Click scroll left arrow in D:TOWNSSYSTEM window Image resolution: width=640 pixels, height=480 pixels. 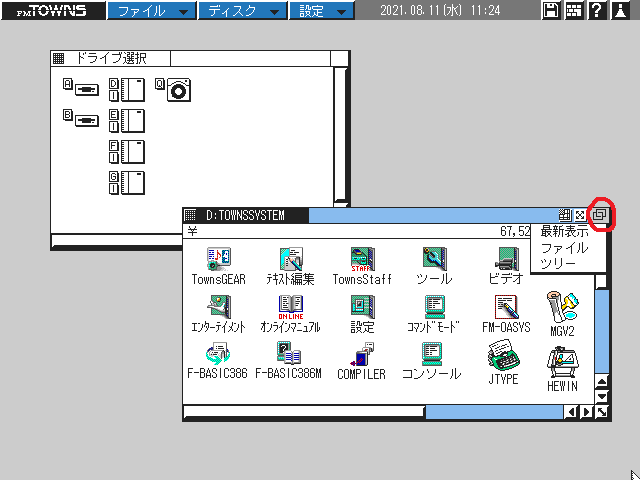[571, 412]
